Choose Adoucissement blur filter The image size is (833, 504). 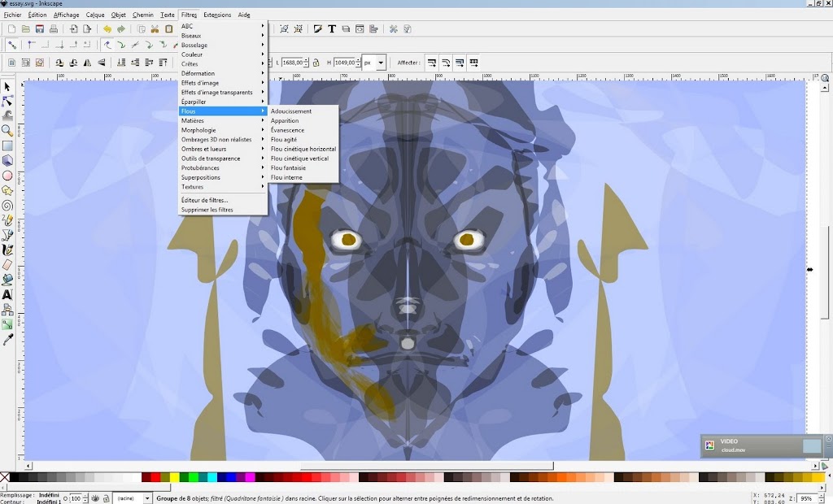pyautogui.click(x=303, y=111)
